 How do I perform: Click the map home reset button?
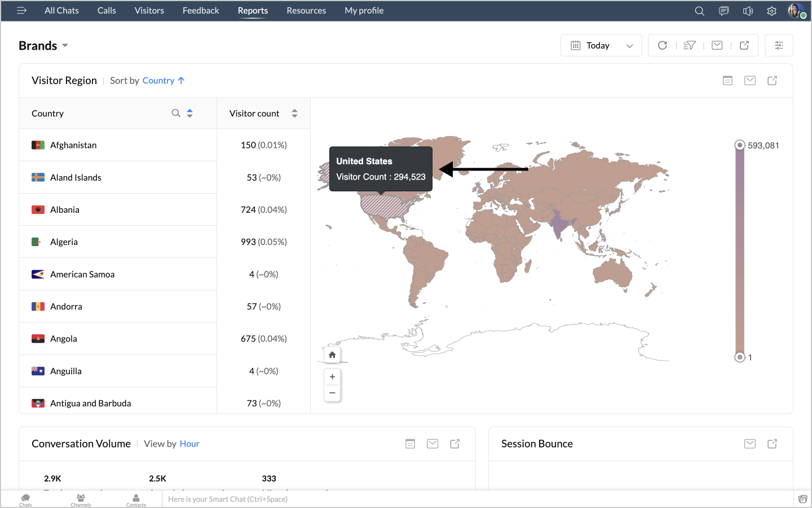point(332,355)
